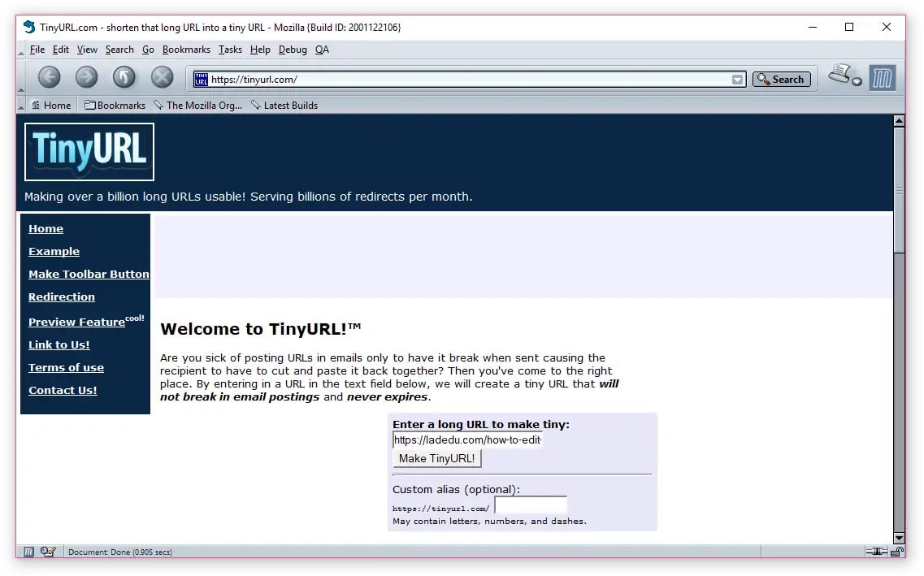
Task: Click the 'Enter a long URL to make tiny:' label
Action: tap(481, 425)
